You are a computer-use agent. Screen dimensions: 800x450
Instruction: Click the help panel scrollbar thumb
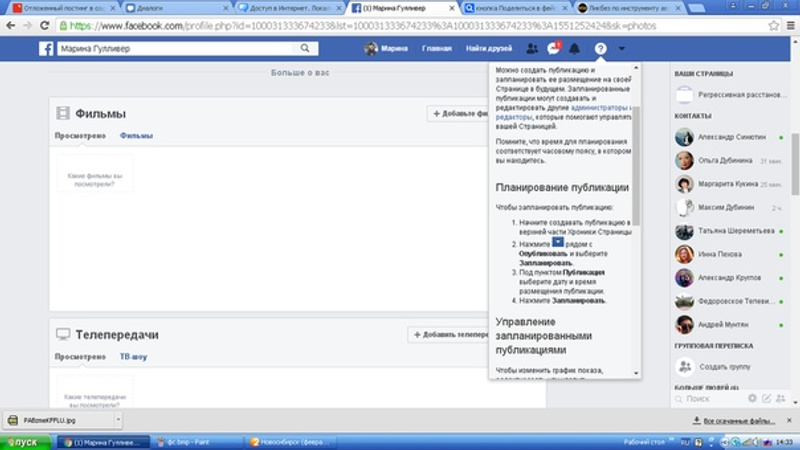click(x=636, y=166)
